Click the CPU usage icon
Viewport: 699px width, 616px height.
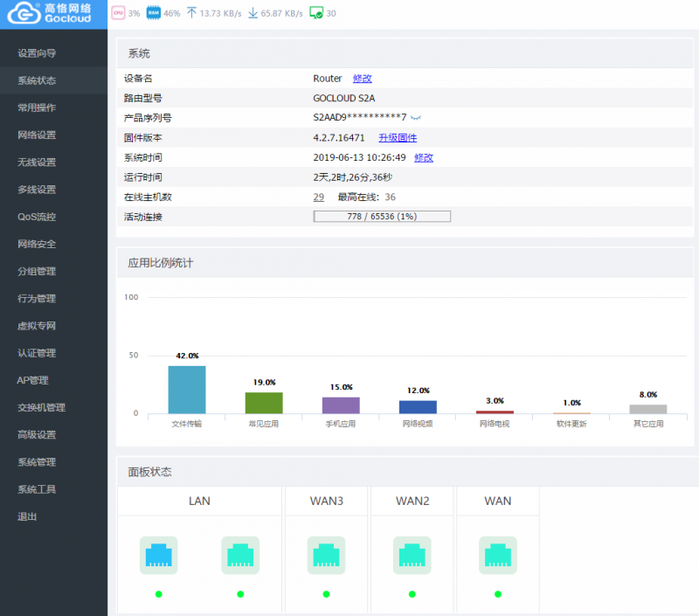(118, 13)
